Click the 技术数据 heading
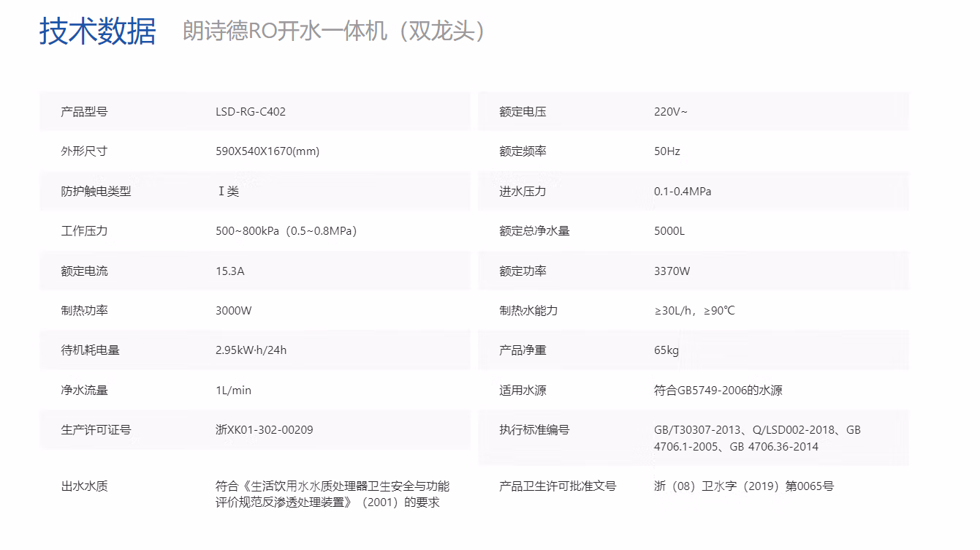 tap(98, 32)
